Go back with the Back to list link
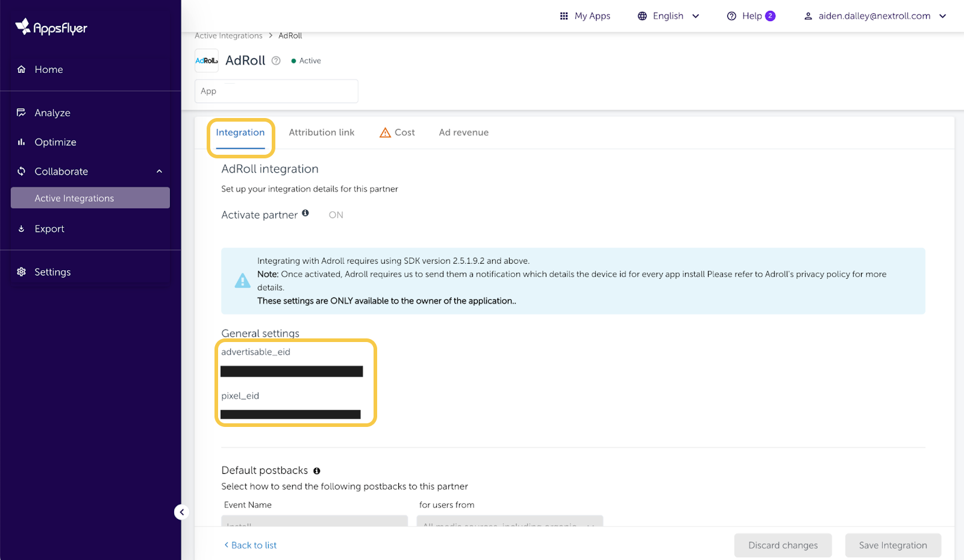Image resolution: width=964 pixels, height=560 pixels. tap(251, 546)
